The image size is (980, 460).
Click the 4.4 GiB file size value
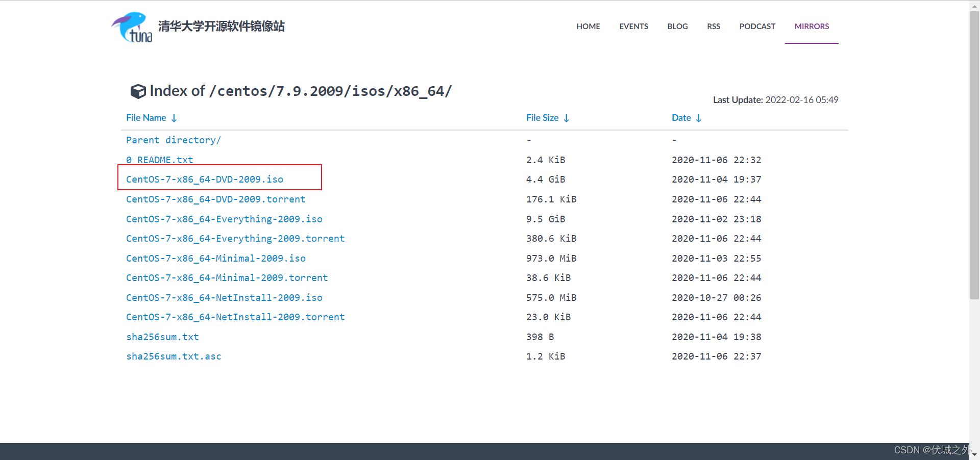coord(546,180)
